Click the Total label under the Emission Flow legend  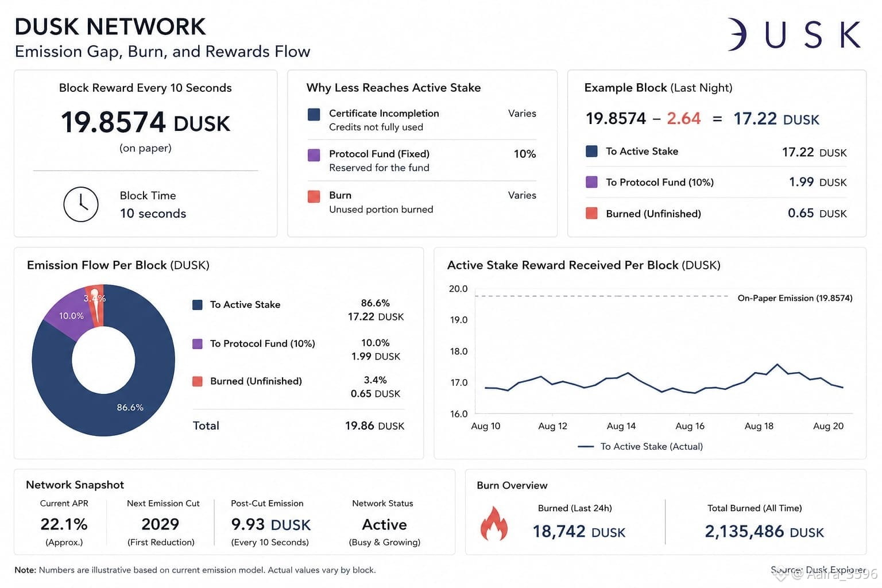point(206,425)
